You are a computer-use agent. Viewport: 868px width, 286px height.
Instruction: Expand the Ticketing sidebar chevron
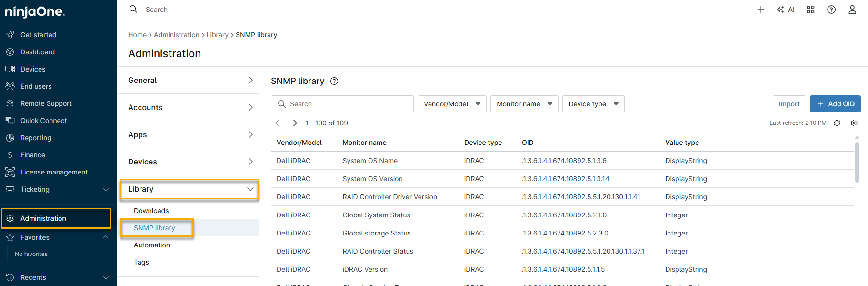(x=106, y=189)
